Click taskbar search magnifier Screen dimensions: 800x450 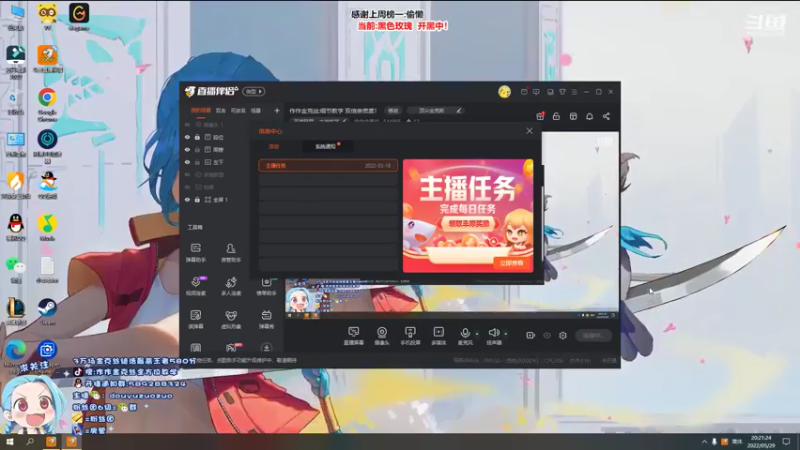pyautogui.click(x=30, y=441)
